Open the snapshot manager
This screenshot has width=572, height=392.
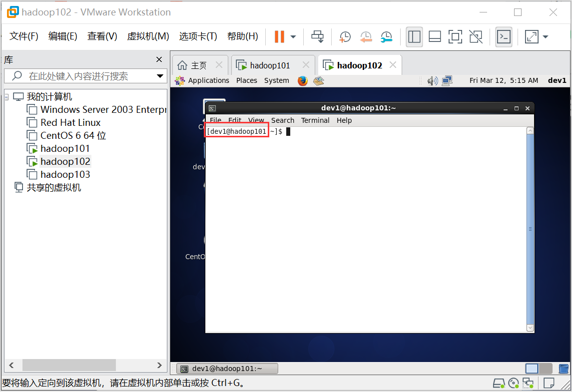pyautogui.click(x=386, y=36)
